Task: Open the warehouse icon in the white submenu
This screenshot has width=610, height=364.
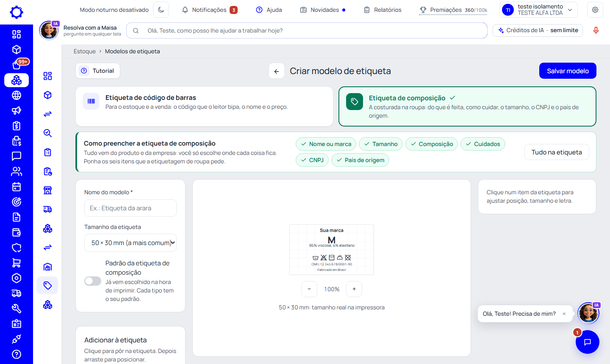Action: pos(47,266)
